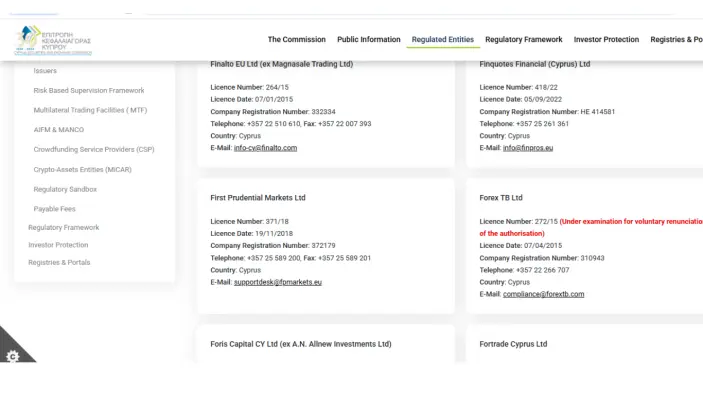703x395 pixels.
Task: Open AIFM & MANCO sidebar link
Action: point(59,130)
